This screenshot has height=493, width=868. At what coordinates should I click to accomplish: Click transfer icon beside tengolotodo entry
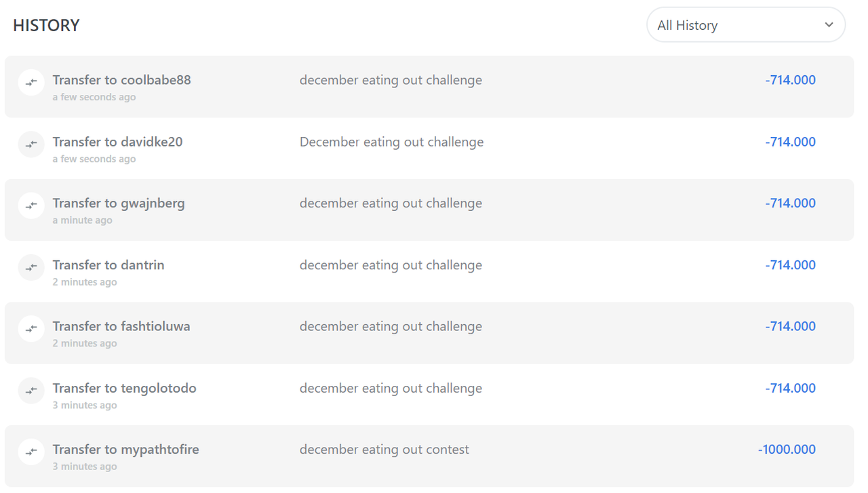[x=31, y=391]
